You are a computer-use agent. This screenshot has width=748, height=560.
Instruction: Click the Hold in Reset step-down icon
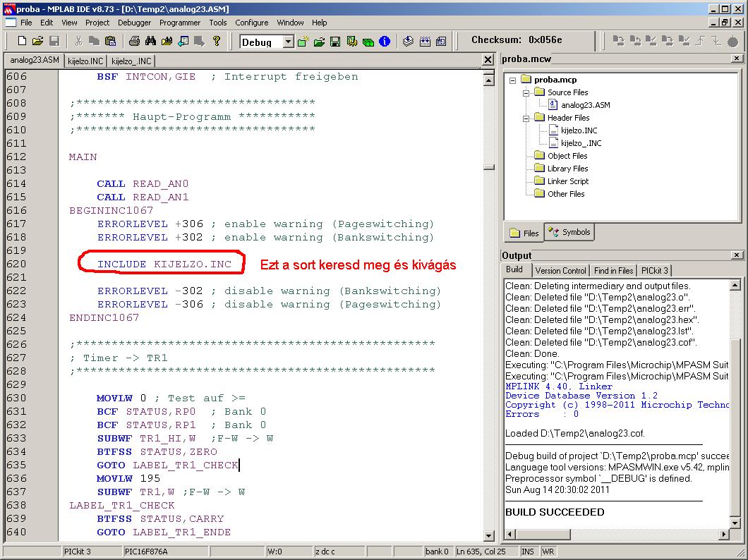pyautogui.click(x=716, y=41)
